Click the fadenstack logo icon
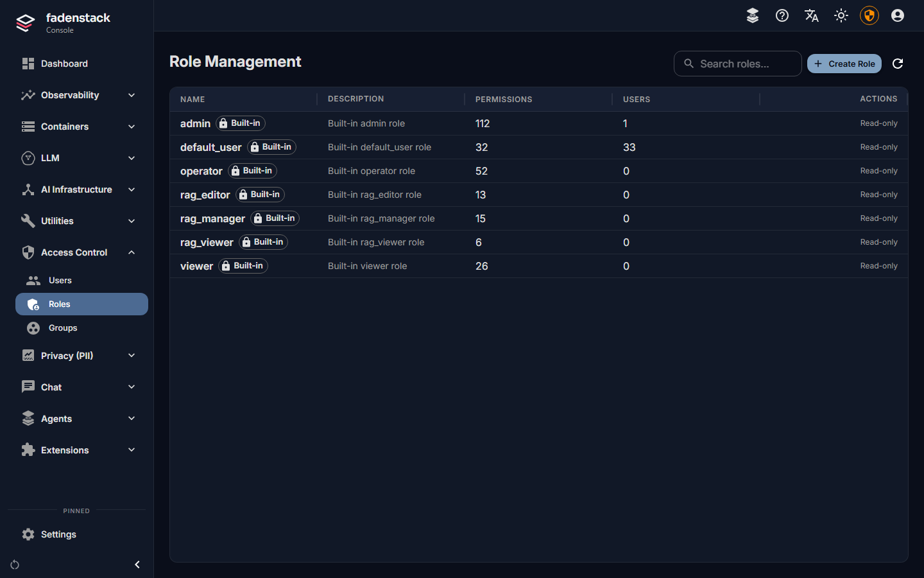924x578 pixels. point(25,22)
